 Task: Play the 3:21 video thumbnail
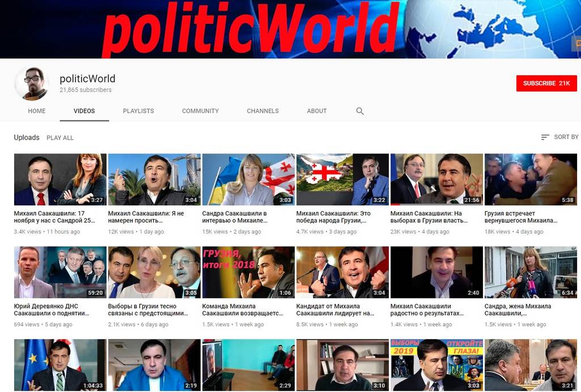pyautogui.click(x=531, y=365)
